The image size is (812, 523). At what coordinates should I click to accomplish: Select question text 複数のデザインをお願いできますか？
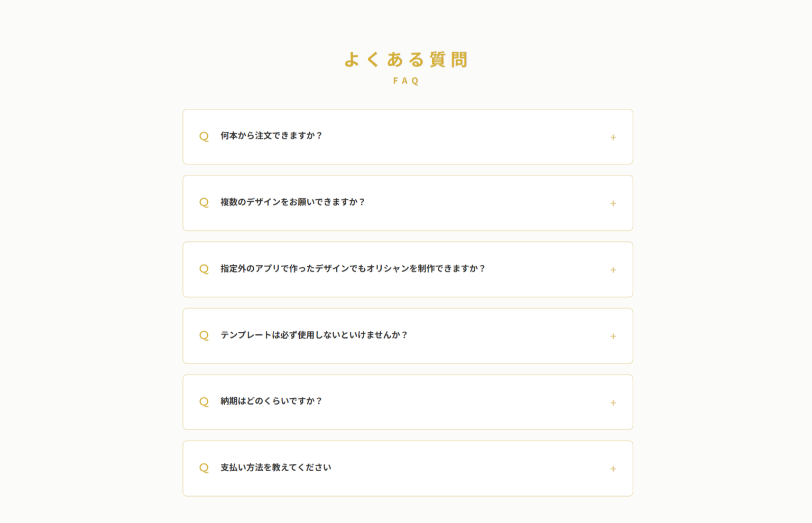click(x=293, y=202)
